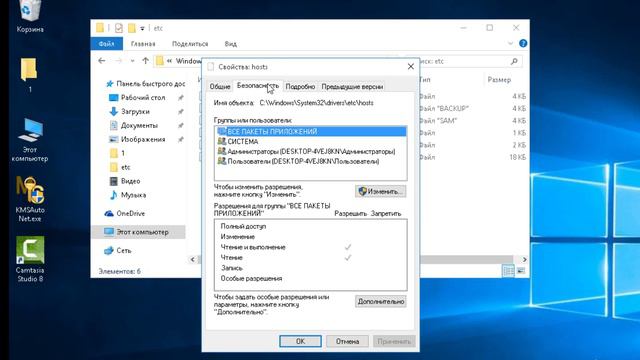Click the Explorer help question mark icon
This screenshot has width=640, height=360.
[523, 43]
